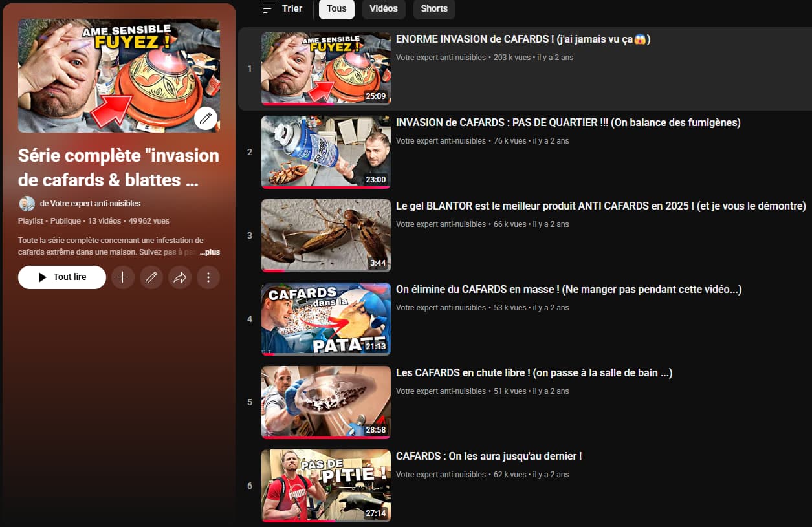Click the Votre expert anti-nuisibles channel avatar
Screen dimensions: 812x527
[x=27, y=203]
